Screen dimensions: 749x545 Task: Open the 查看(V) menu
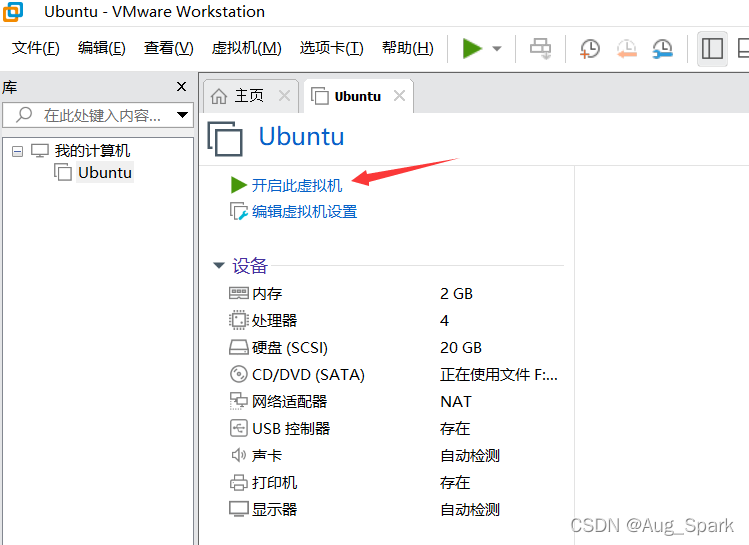[x=169, y=48]
